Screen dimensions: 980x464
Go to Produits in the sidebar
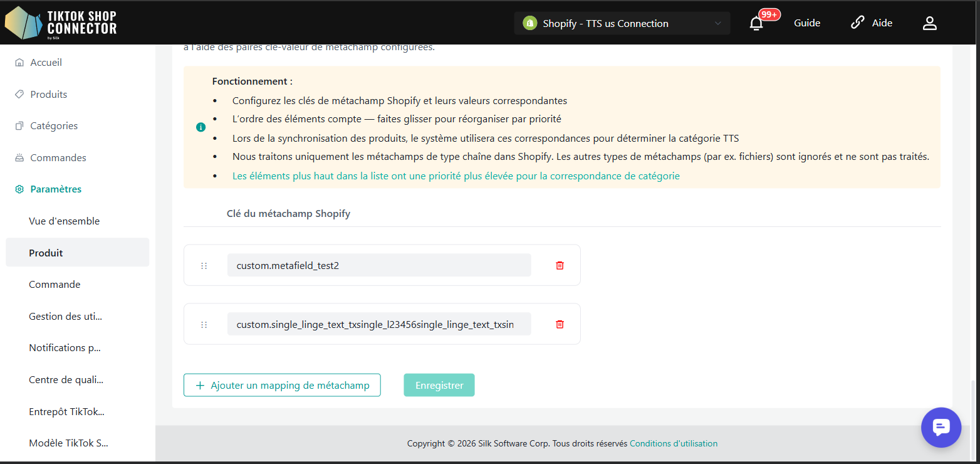[48, 95]
